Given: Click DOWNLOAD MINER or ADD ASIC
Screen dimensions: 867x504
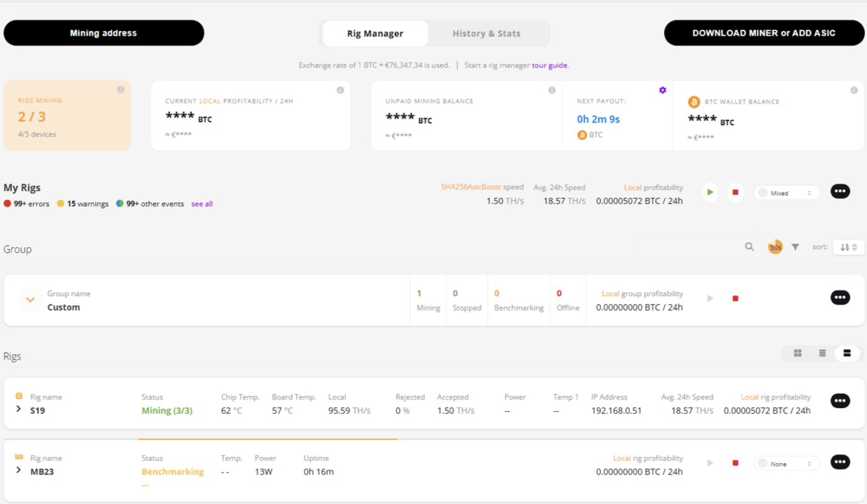Looking at the screenshot, I should (x=764, y=33).
